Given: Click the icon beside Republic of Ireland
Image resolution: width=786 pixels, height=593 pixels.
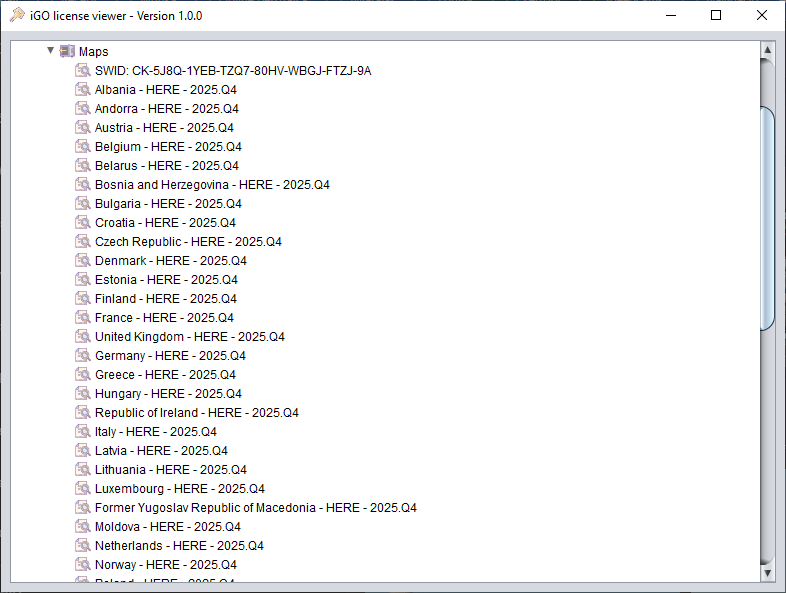Looking at the screenshot, I should pyautogui.click(x=83, y=413).
